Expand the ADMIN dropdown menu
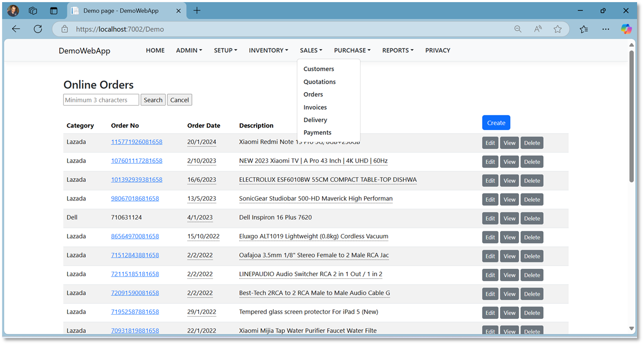Image resolution: width=644 pixels, height=345 pixels. tap(189, 50)
